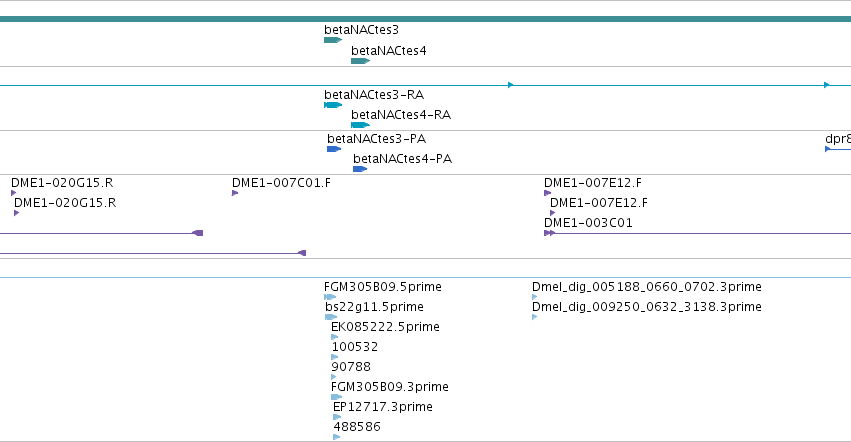Select the EP12717.3prime insertion label
Image resolution: width=851 pixels, height=442 pixels.
coord(383,407)
